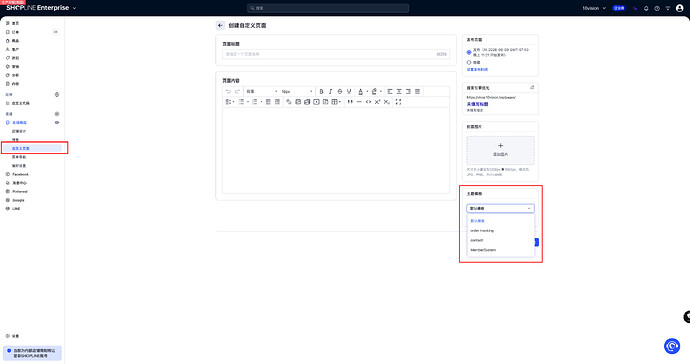Click the blue link under publish options

click(477, 70)
